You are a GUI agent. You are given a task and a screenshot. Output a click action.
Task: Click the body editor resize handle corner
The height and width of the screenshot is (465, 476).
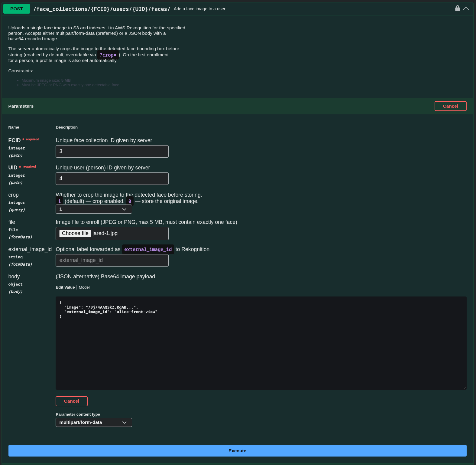click(x=465, y=388)
